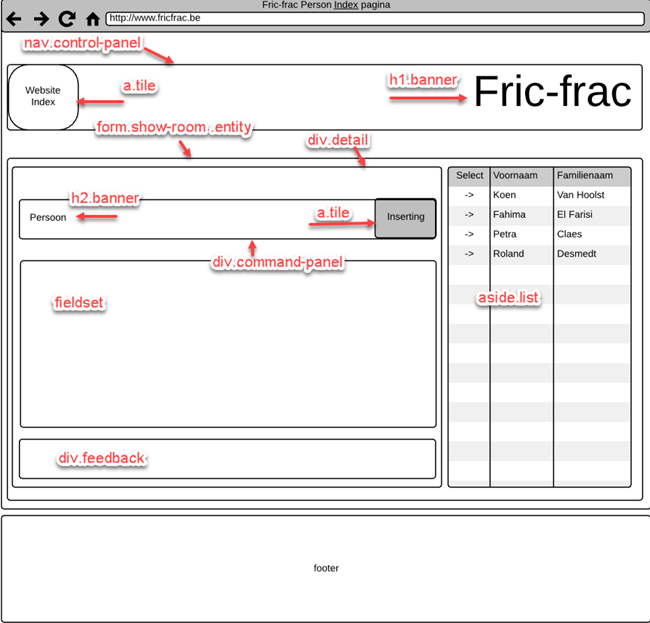650x623 pixels.
Task: Click the Persoon heading text
Action: [48, 217]
